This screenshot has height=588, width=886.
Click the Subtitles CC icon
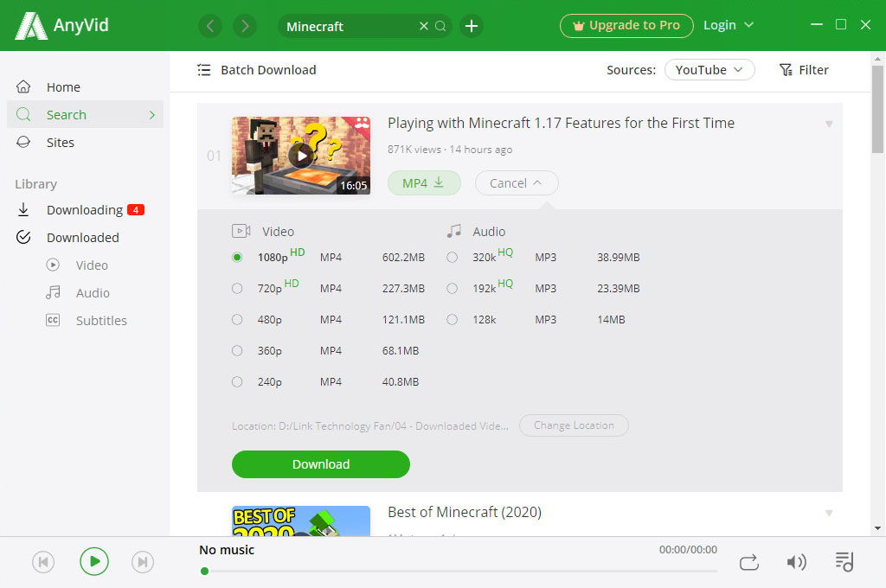tap(53, 320)
